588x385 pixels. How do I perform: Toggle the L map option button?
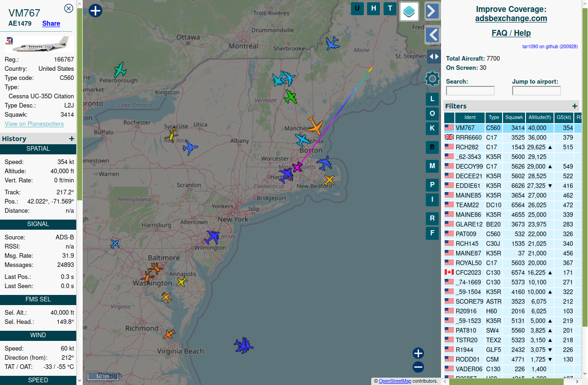tap(432, 99)
